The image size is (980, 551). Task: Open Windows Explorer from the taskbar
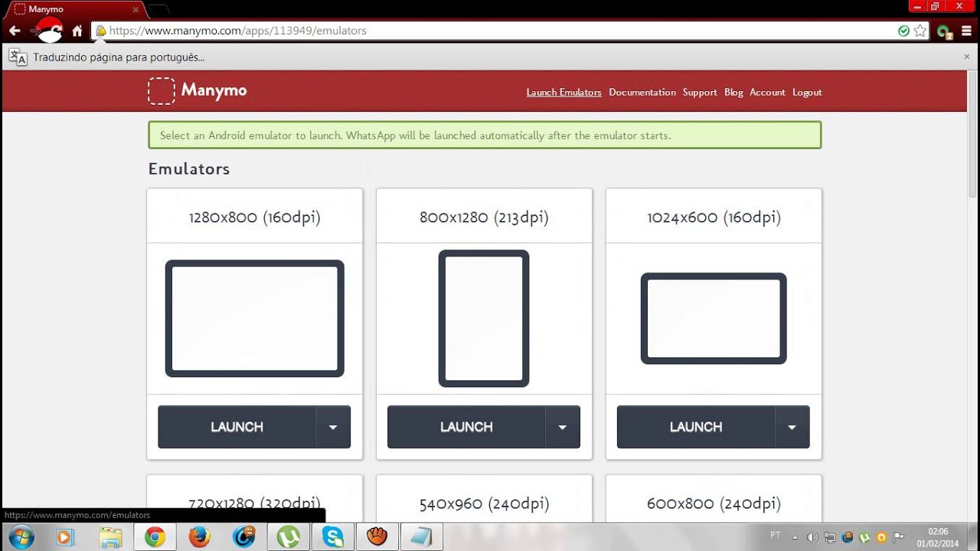(109, 537)
